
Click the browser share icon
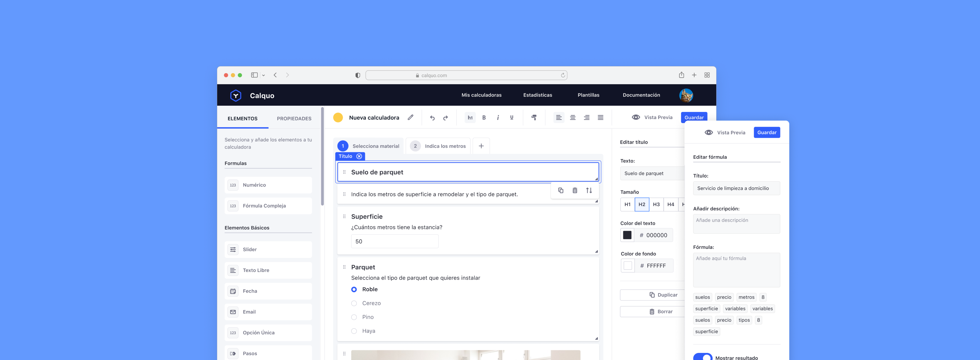coord(681,75)
